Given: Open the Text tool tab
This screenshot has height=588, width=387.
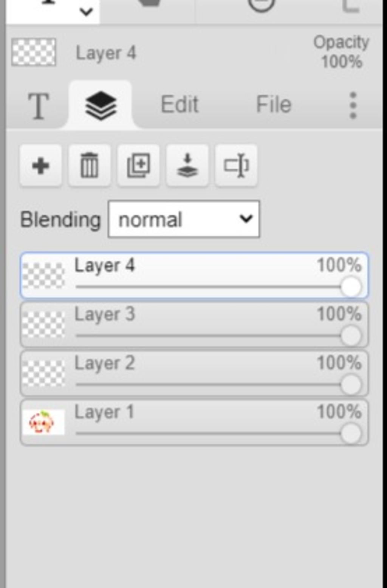Looking at the screenshot, I should (39, 106).
